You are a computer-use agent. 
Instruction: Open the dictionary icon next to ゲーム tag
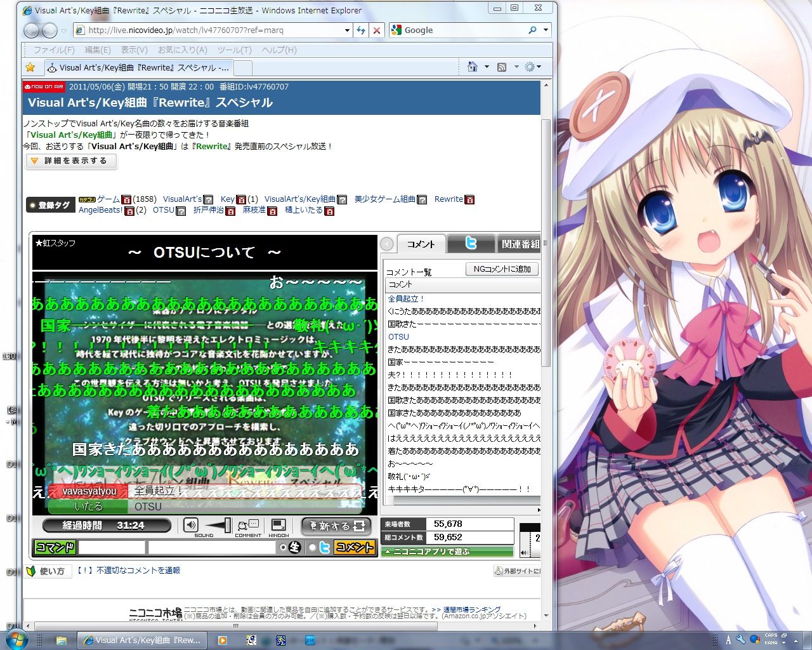[126, 199]
